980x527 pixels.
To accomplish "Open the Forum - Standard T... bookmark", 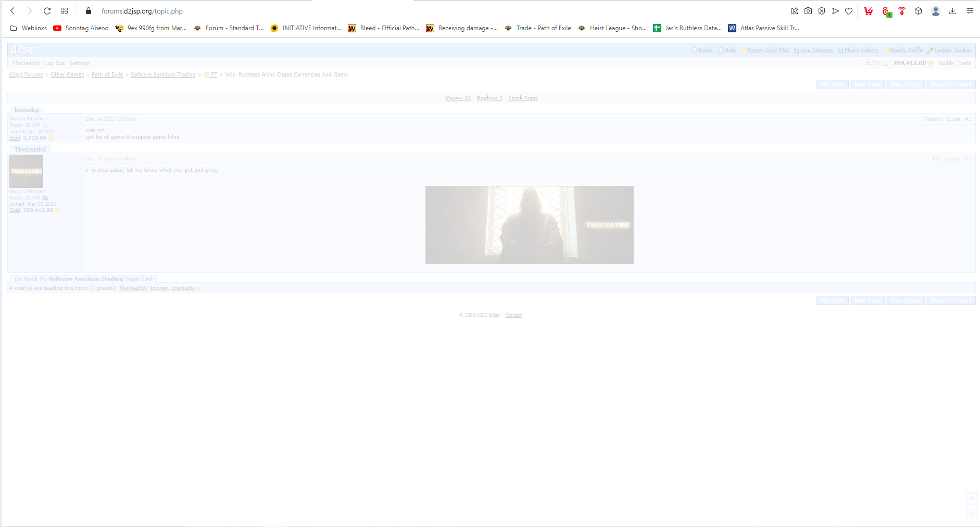I will (x=229, y=28).
